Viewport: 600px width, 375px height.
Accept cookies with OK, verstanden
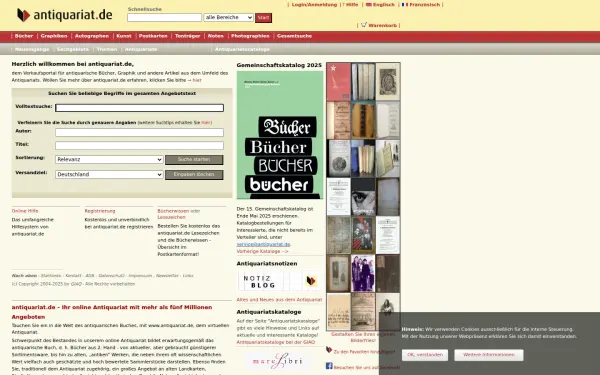coord(425,355)
